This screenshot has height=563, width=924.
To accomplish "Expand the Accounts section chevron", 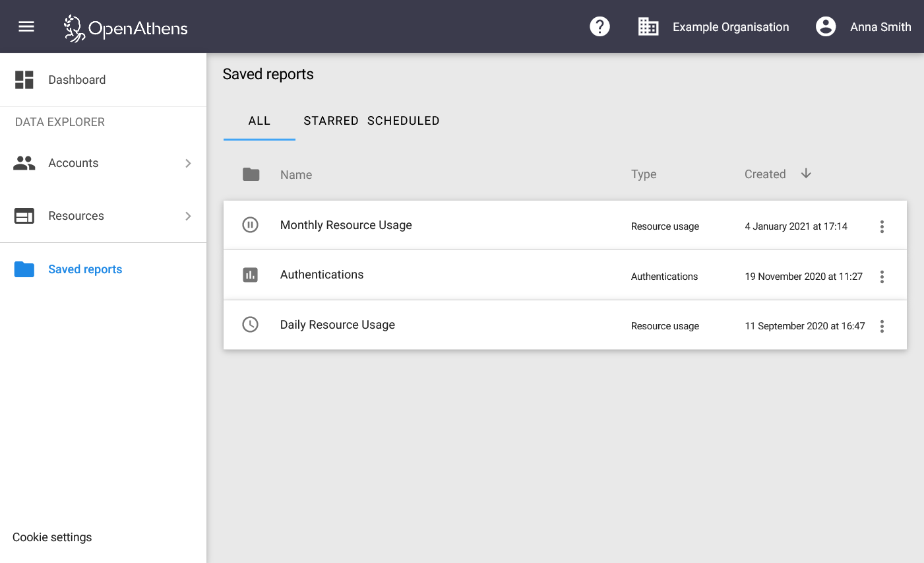I will [188, 163].
